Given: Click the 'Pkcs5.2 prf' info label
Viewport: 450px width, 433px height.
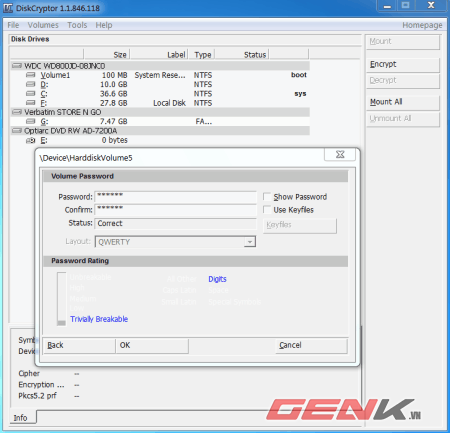Looking at the screenshot, I should [37, 396].
